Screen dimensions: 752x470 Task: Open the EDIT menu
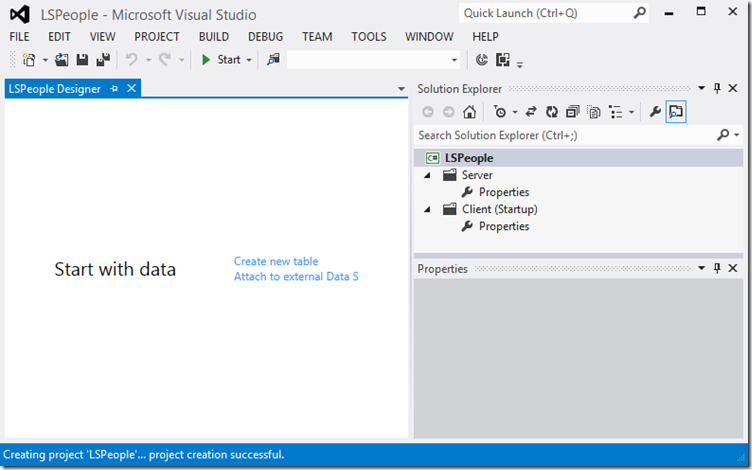click(x=59, y=37)
